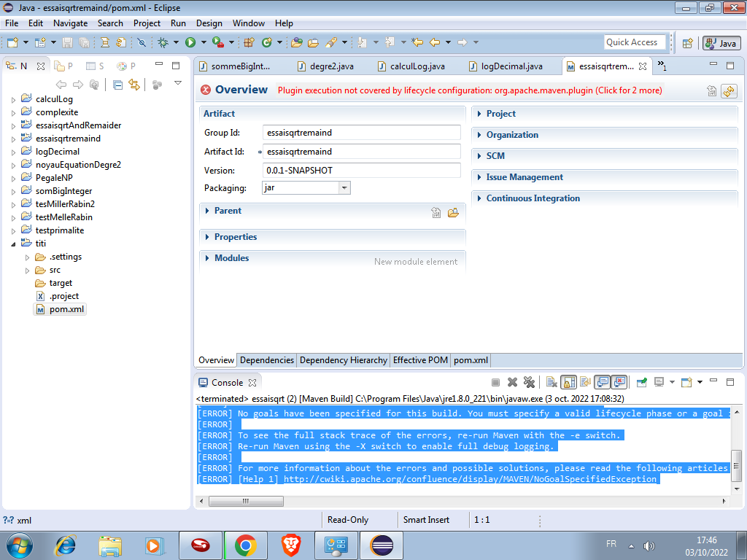This screenshot has width=747, height=560.
Task: Click the Group Id input field
Action: tap(362, 133)
